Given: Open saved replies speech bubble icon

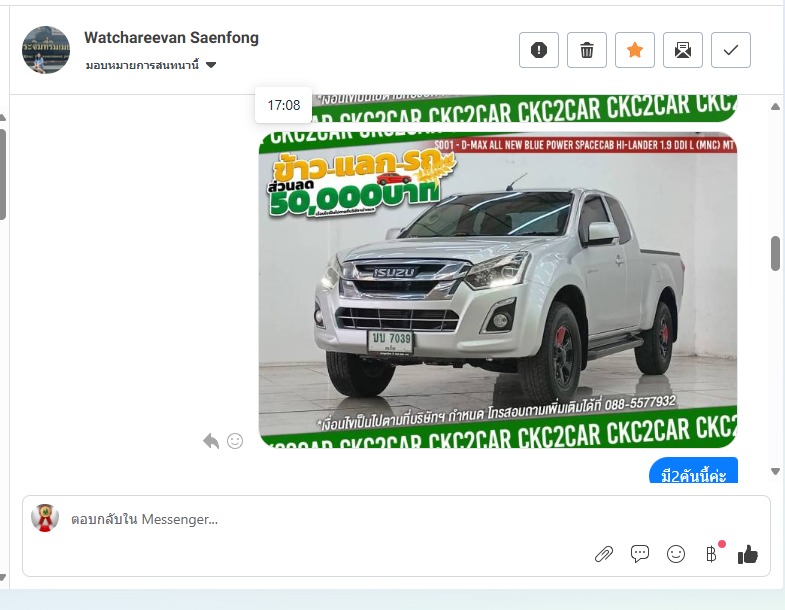Looking at the screenshot, I should [x=640, y=554].
